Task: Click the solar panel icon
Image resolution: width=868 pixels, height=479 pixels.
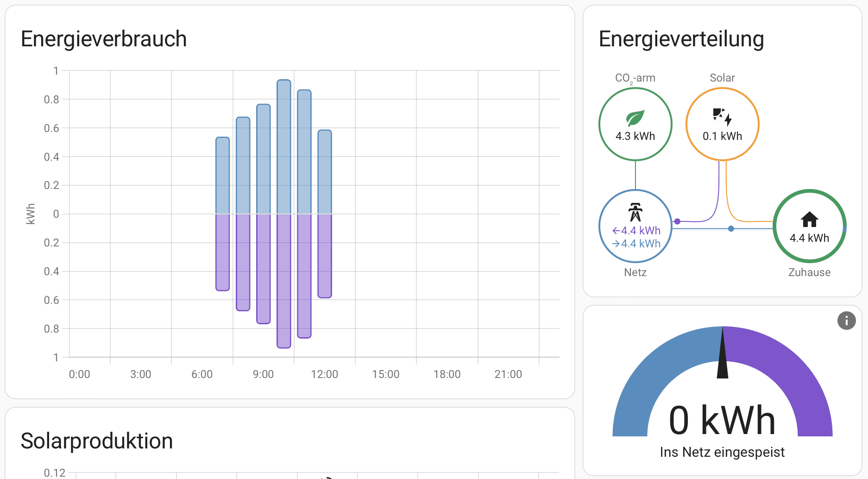Action: click(722, 117)
